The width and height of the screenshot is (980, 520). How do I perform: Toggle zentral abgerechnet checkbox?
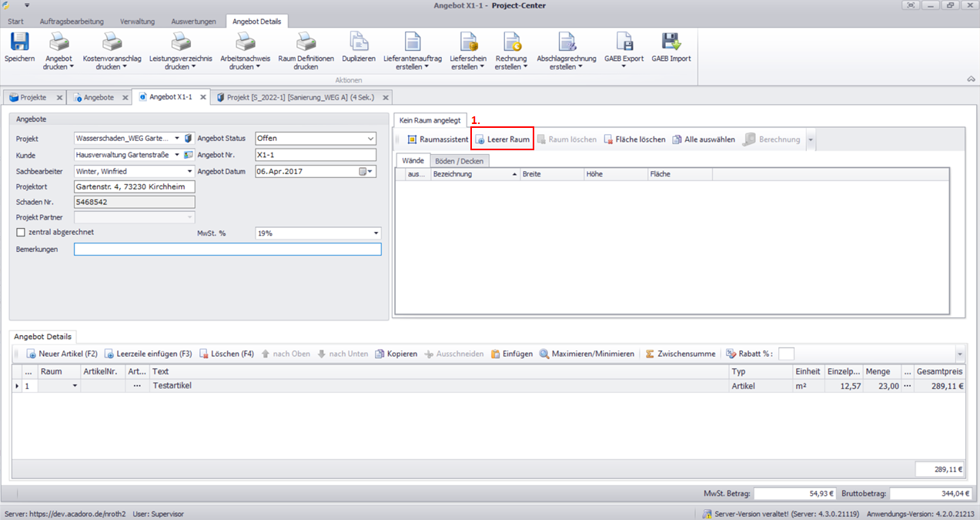[21, 232]
